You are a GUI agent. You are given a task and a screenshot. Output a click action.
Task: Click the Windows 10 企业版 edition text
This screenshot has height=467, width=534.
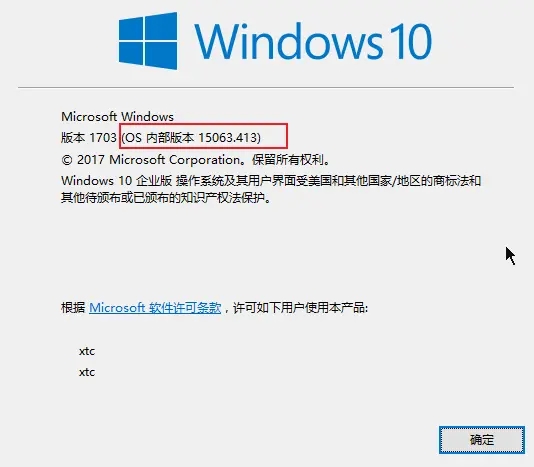116,181
